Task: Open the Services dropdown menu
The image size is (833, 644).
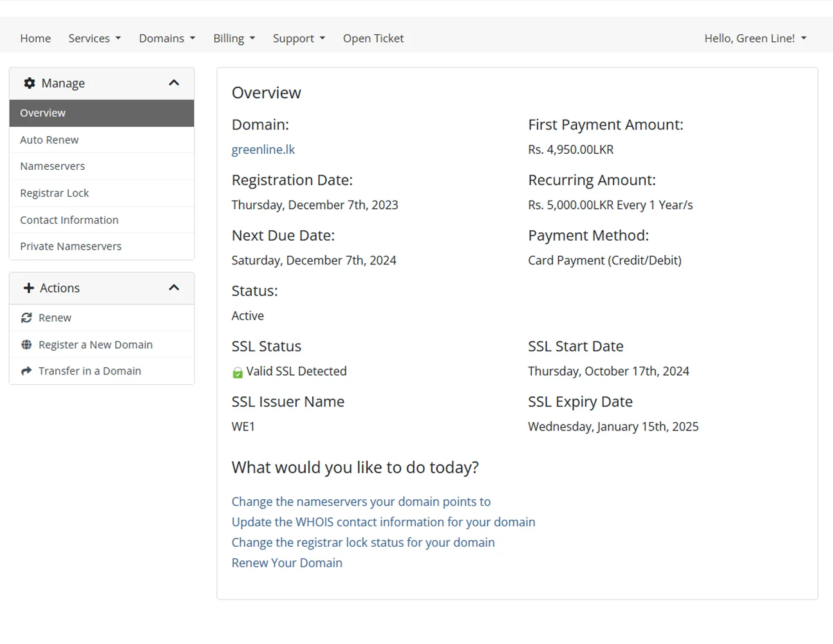Action: point(95,39)
